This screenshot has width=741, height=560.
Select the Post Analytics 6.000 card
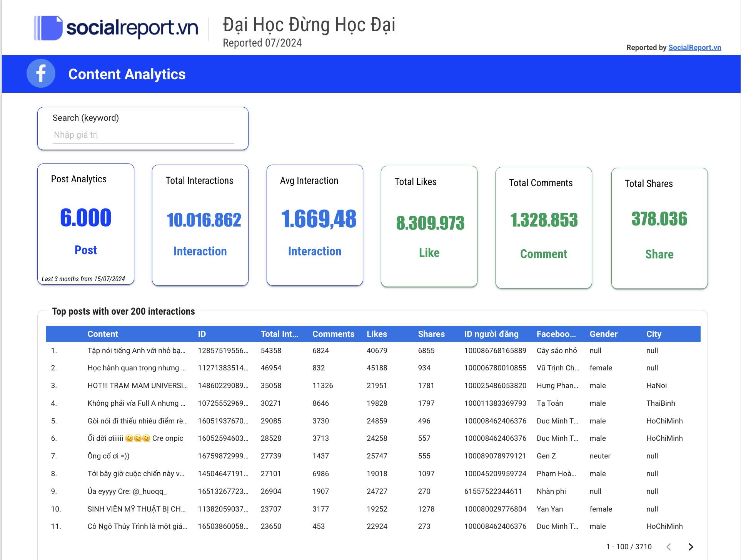[x=86, y=224]
